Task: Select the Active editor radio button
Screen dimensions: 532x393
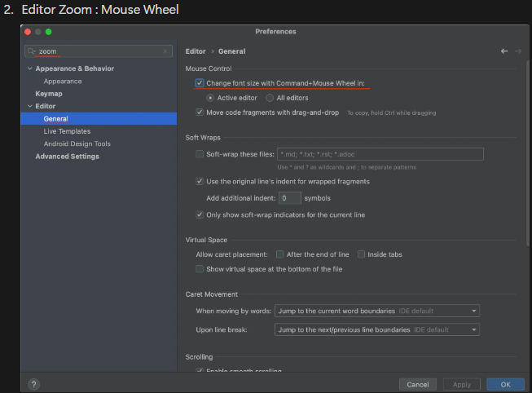Action: [x=210, y=98]
